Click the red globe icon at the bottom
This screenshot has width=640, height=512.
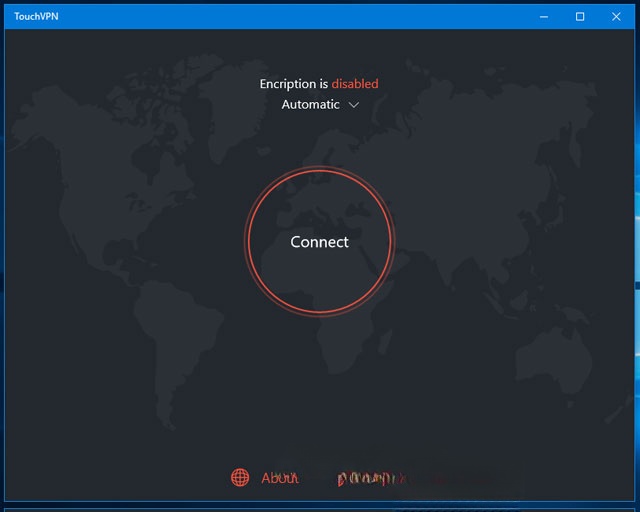pyautogui.click(x=240, y=477)
